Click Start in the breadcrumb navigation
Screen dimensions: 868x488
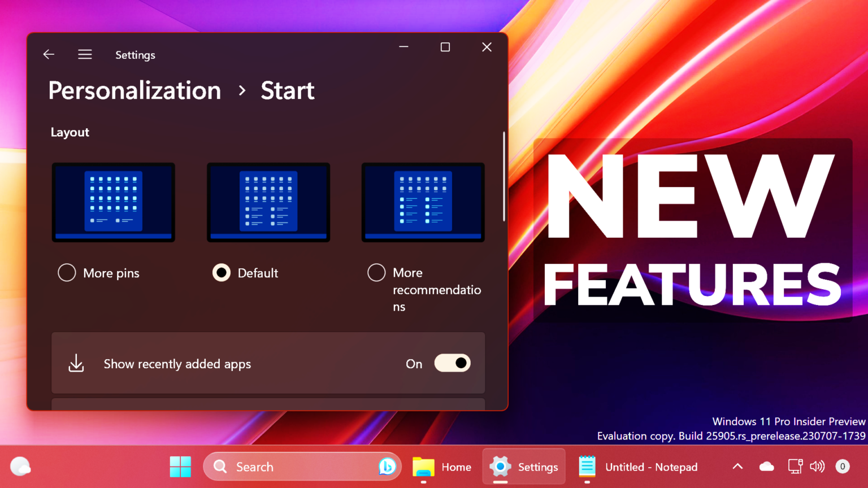(x=287, y=90)
